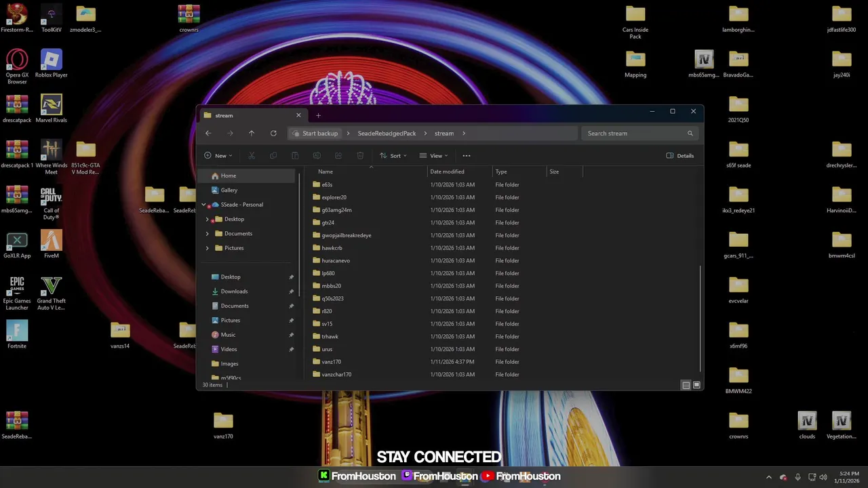868x488 pixels.
Task: Click the Cut scissors icon in toolbar
Action: (x=252, y=156)
